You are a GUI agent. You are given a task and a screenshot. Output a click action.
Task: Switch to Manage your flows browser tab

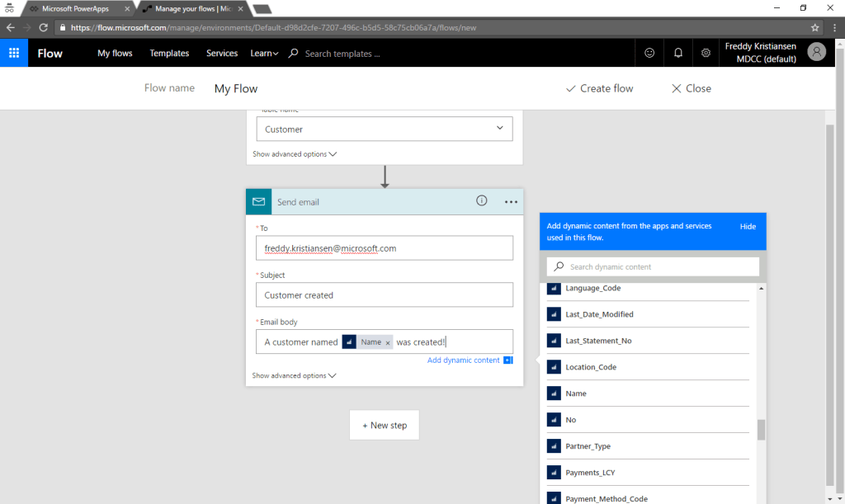(x=193, y=8)
